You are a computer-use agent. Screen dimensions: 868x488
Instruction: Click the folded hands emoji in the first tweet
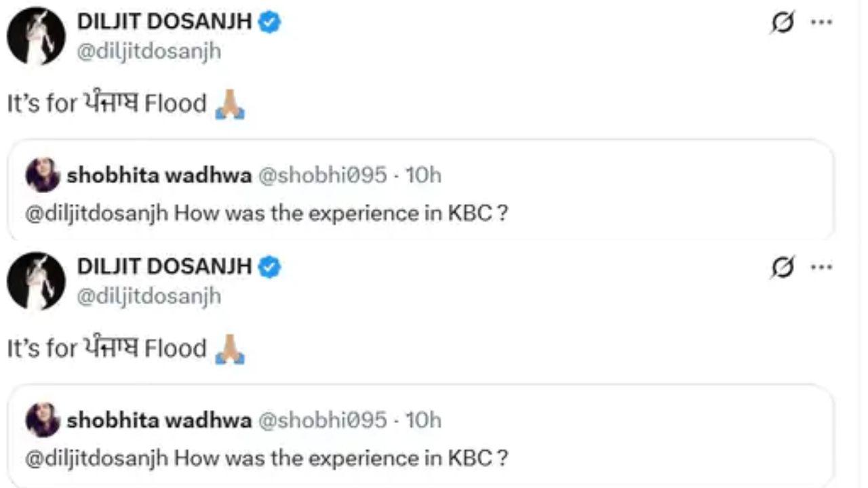coord(229,105)
